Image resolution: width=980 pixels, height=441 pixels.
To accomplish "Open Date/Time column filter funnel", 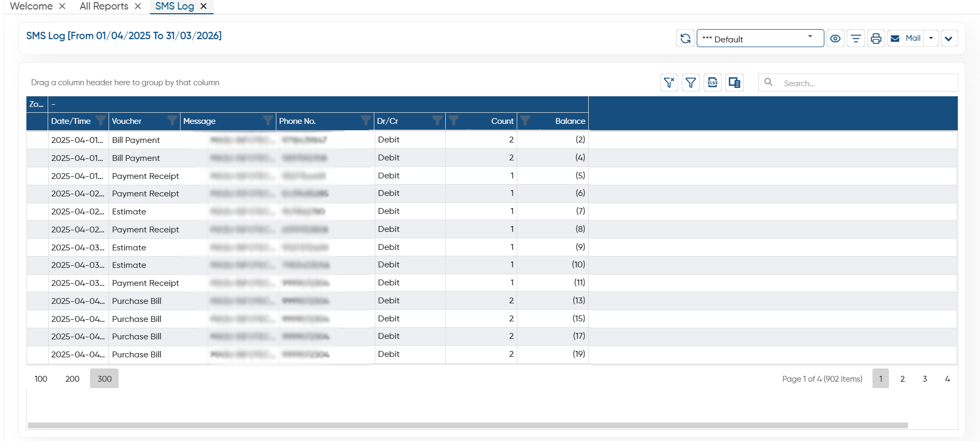I will (x=101, y=121).
